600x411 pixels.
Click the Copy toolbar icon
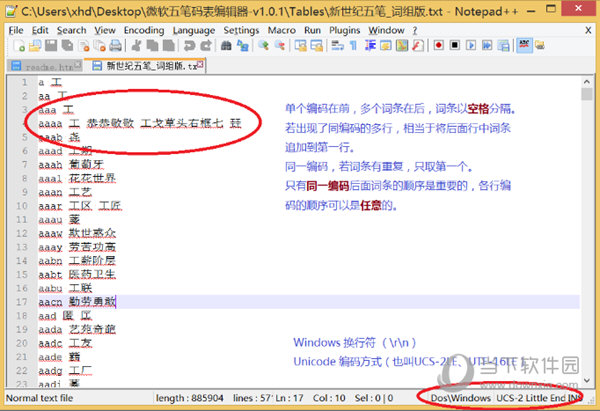[x=152, y=46]
